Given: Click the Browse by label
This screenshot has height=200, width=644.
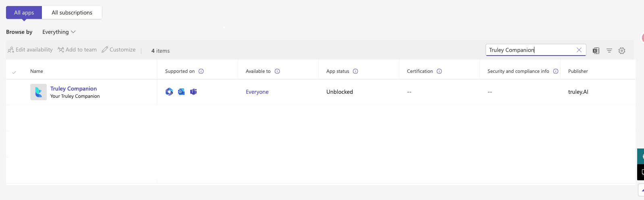Looking at the screenshot, I should (x=19, y=32).
